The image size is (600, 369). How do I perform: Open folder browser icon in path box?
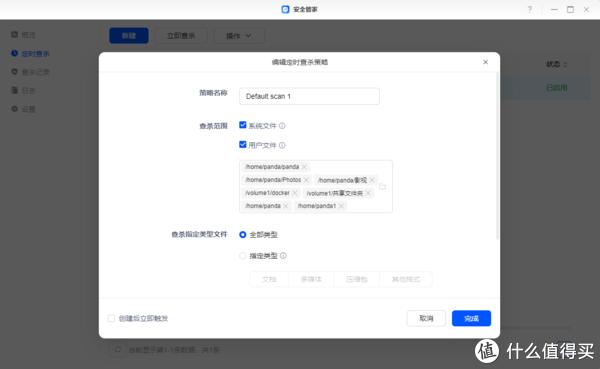click(382, 187)
